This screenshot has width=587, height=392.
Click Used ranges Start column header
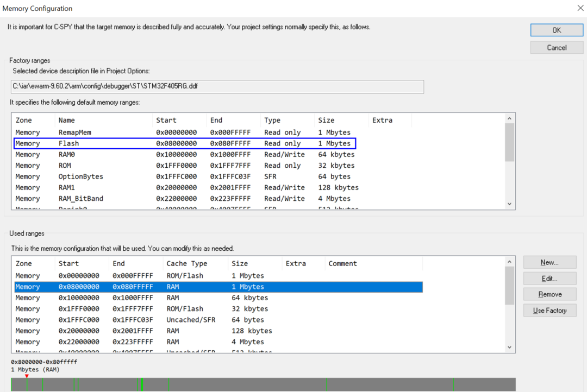82,263
